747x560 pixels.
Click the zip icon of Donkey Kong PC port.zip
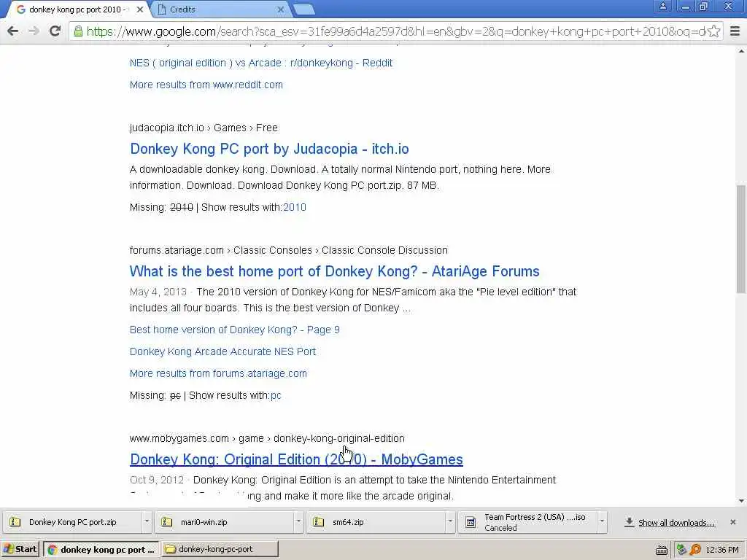(x=15, y=522)
